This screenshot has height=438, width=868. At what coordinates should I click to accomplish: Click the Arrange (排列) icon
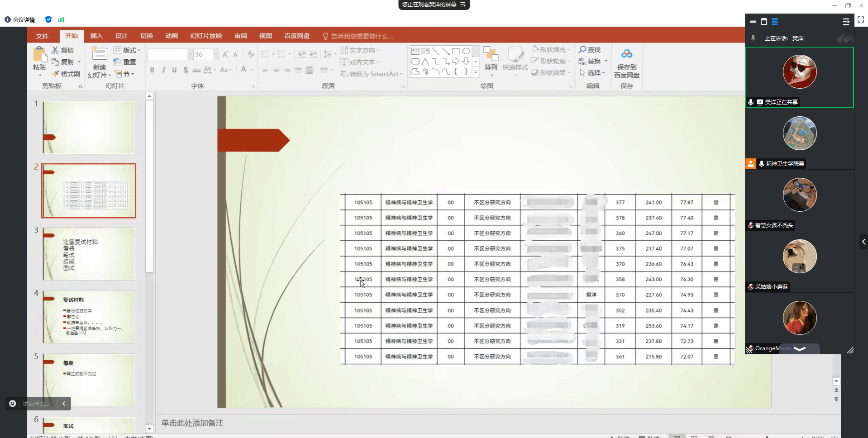click(x=491, y=54)
